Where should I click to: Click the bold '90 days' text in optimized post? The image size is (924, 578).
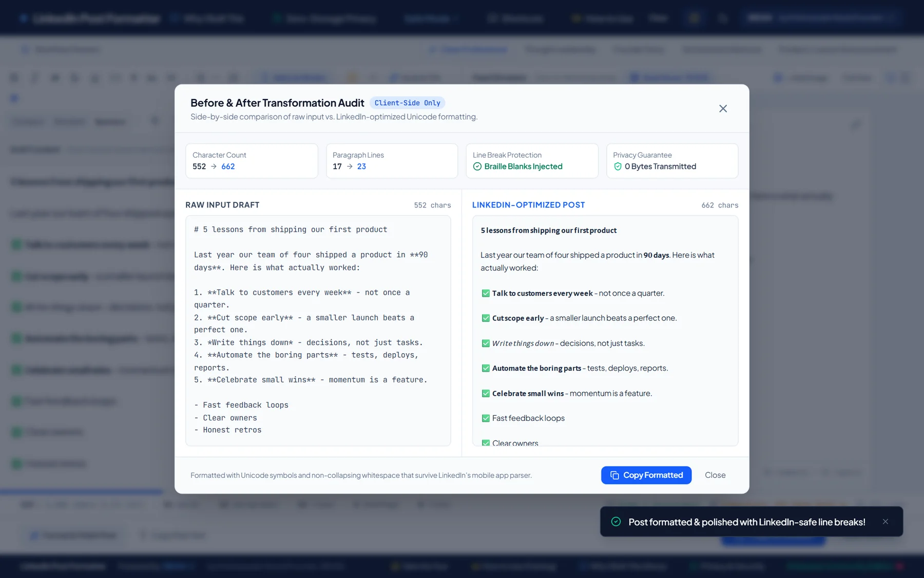coord(656,255)
